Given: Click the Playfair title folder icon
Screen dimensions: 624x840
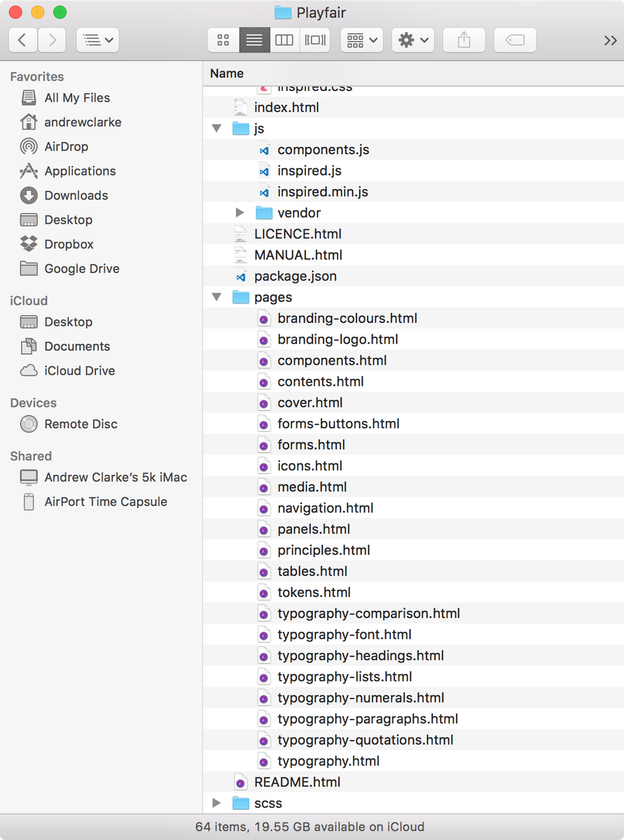Looking at the screenshot, I should 282,13.
